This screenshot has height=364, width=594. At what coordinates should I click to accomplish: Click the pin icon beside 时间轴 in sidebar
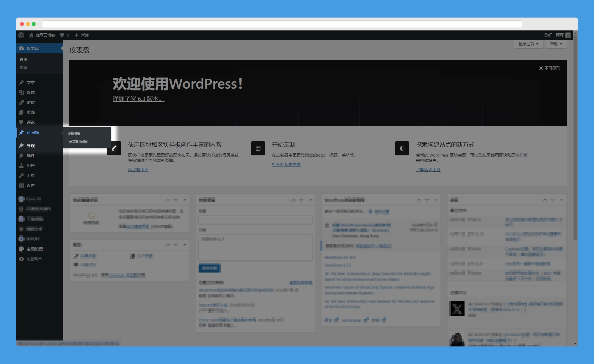click(21, 133)
